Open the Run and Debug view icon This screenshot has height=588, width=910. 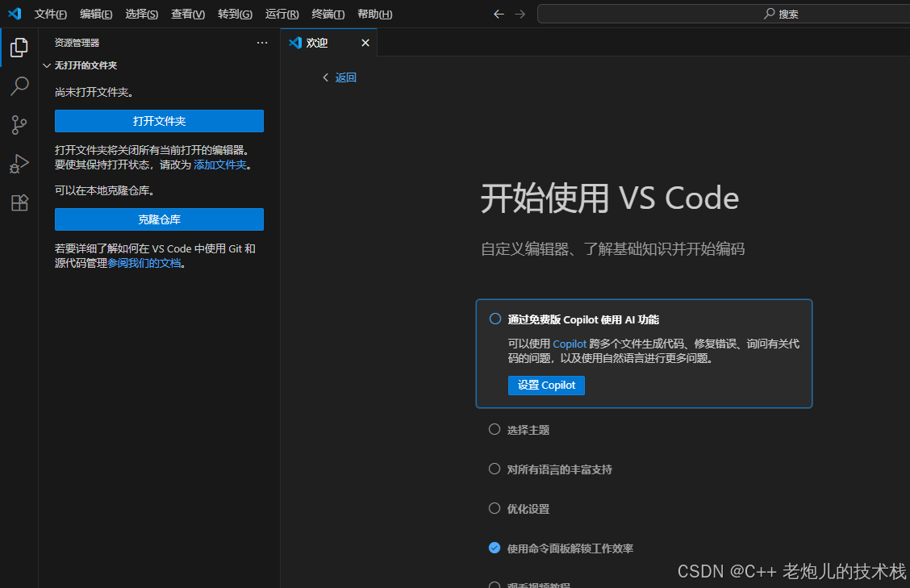point(19,164)
